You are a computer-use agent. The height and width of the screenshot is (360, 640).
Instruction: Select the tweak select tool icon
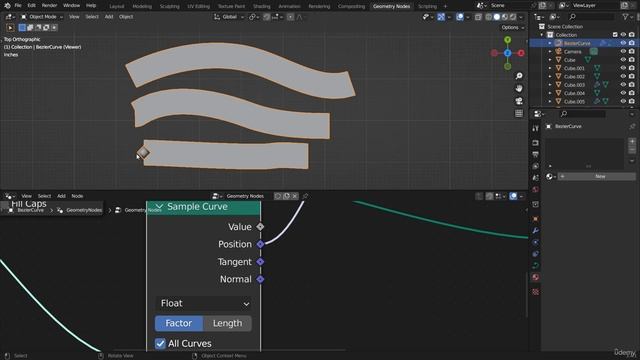click(10, 28)
